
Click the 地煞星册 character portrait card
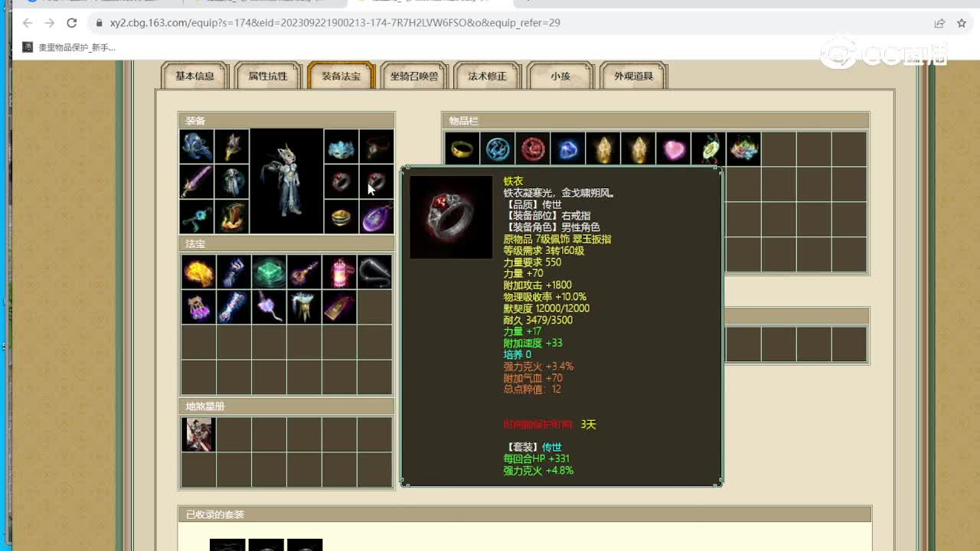point(198,434)
